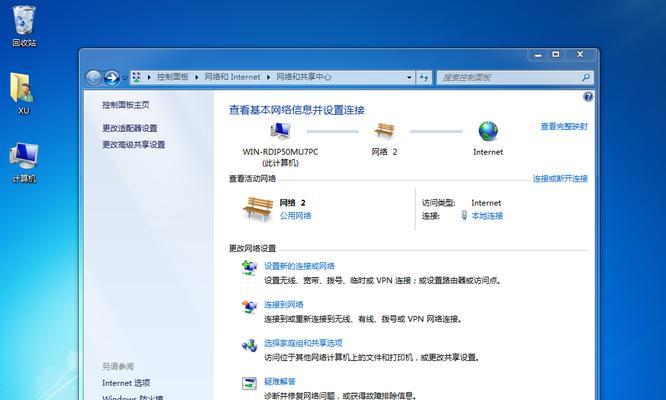The image size is (666, 400).
Task: Open 疑难解答 link
Action: (279, 382)
